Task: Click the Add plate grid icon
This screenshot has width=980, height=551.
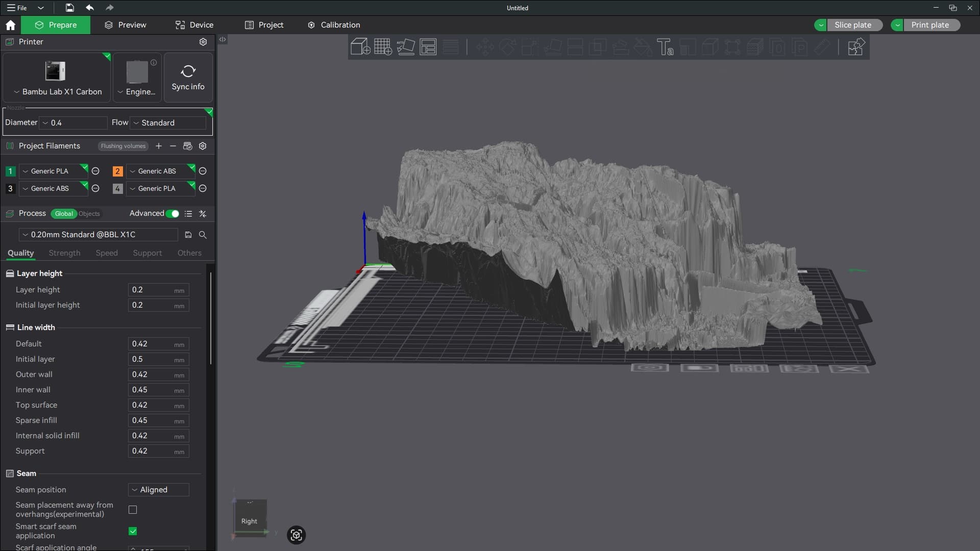Action: 383,47
